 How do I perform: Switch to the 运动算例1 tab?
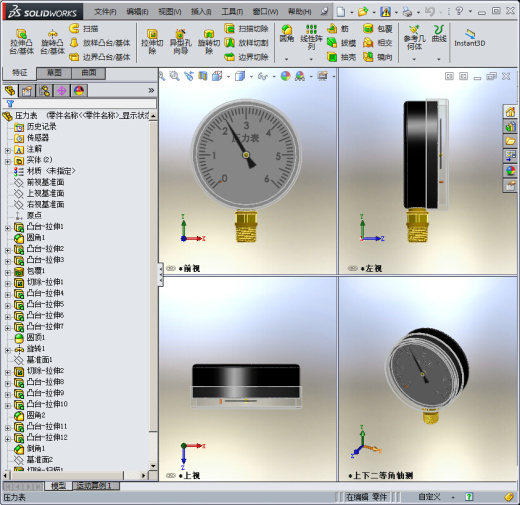(96, 486)
